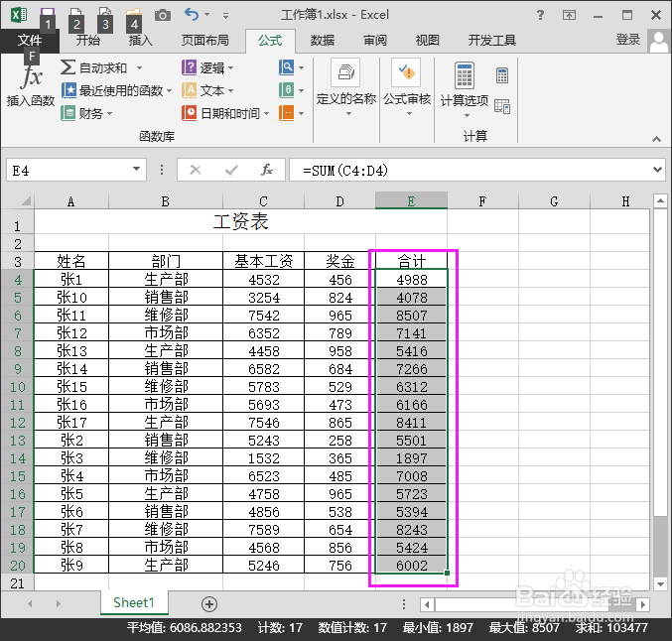
Task: Click the formula bar fx insert function icon
Action: pos(267,170)
